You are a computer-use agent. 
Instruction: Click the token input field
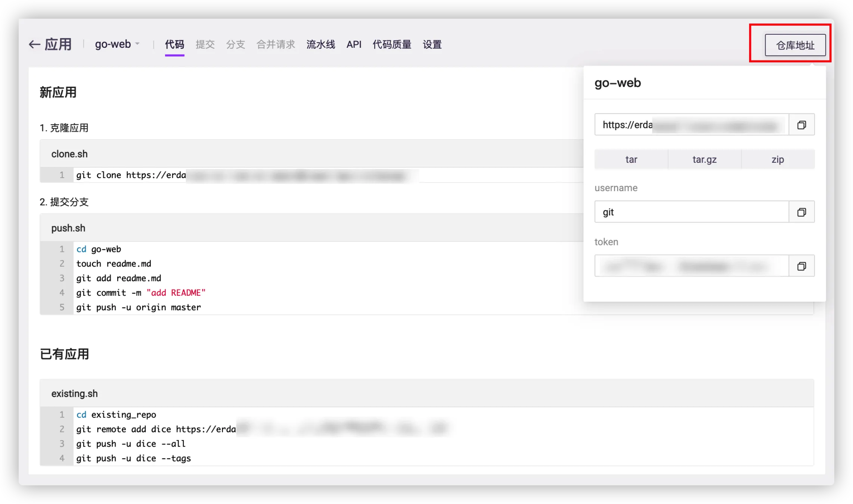point(691,266)
